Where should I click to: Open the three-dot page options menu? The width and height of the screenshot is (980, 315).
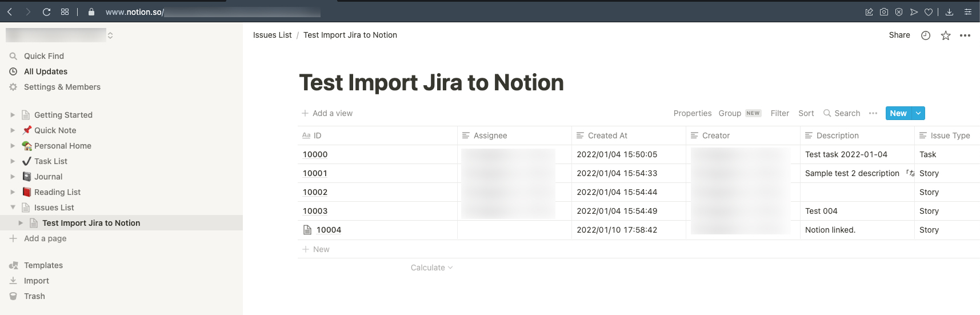[x=965, y=35]
